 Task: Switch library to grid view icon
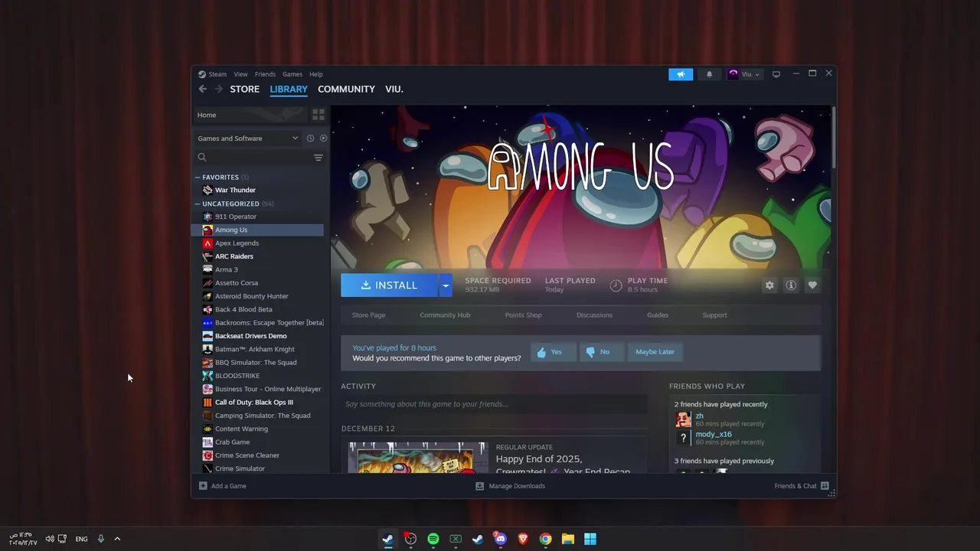pyautogui.click(x=318, y=115)
